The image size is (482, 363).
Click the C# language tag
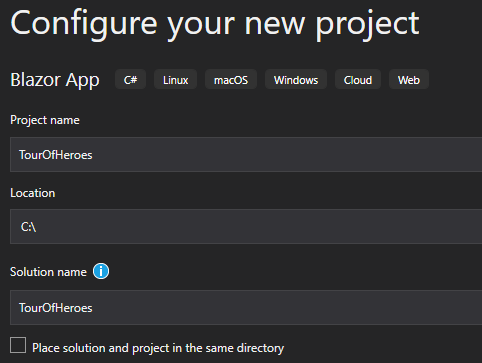pyautogui.click(x=130, y=80)
